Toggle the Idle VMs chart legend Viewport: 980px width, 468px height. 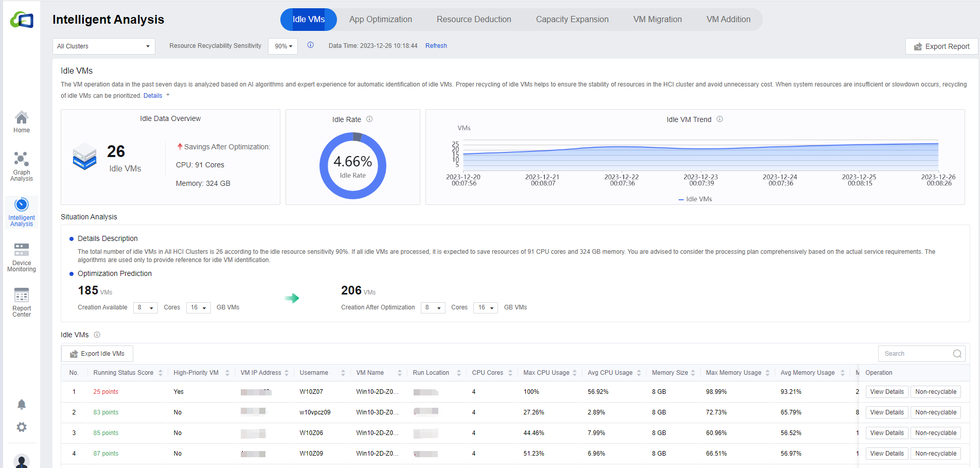[x=695, y=199]
